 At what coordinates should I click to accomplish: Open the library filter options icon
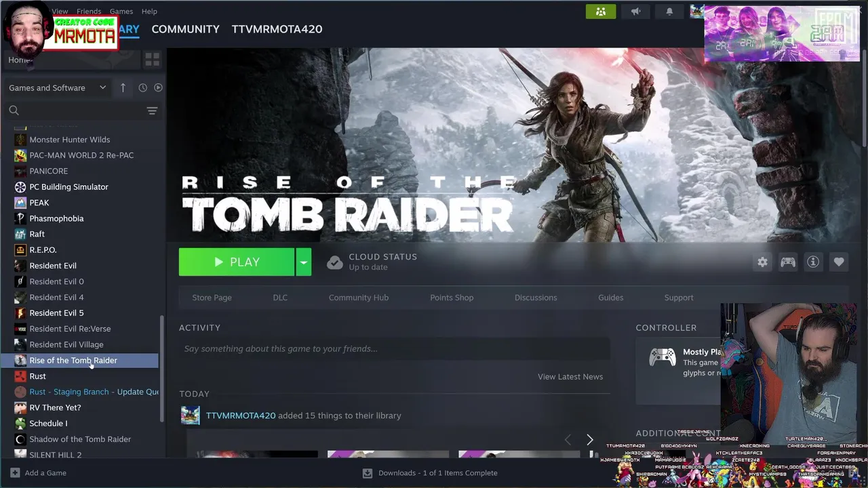[152, 110]
